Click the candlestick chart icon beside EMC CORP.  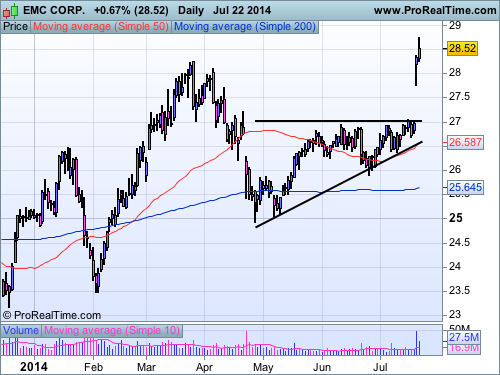(x=10, y=11)
